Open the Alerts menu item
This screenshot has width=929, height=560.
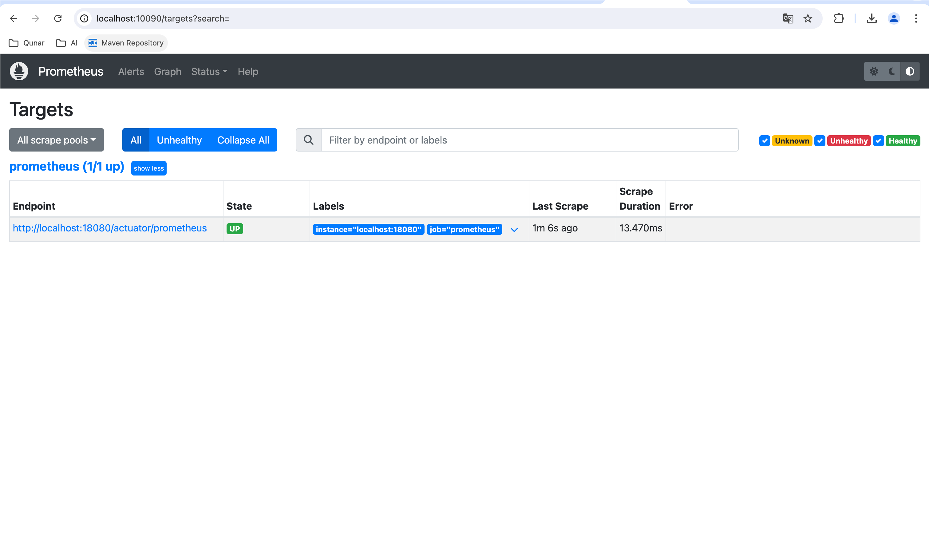click(131, 71)
